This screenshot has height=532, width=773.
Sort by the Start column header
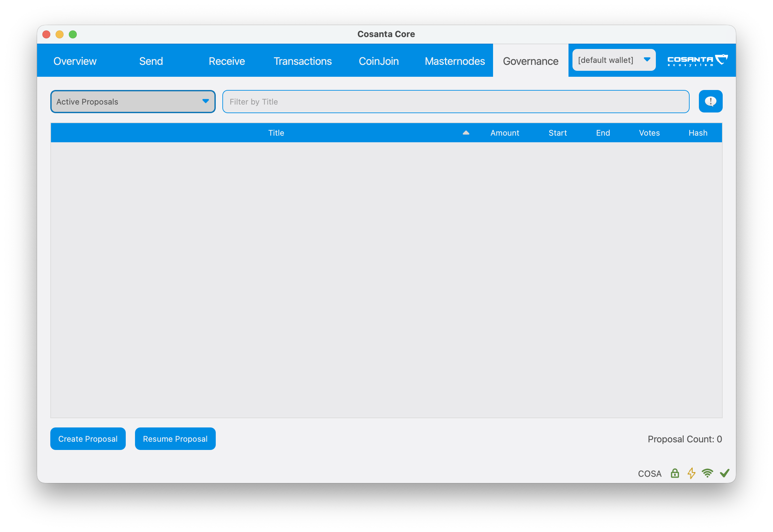[x=558, y=133]
